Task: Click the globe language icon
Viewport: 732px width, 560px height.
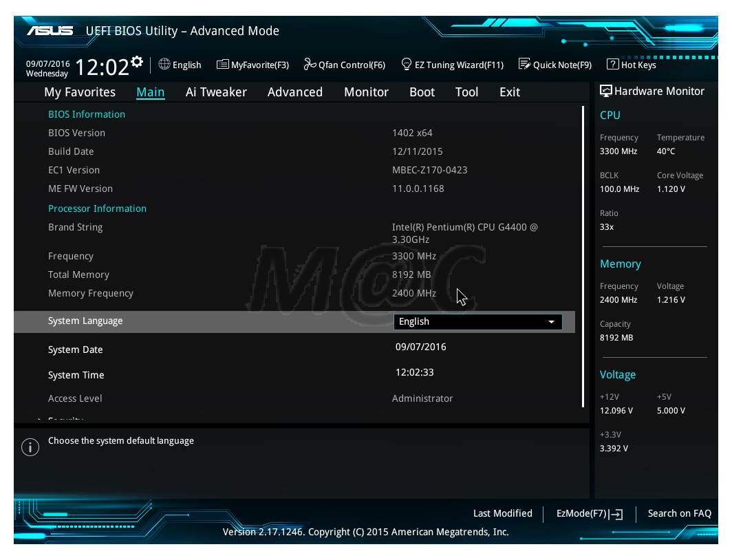Action: (x=164, y=64)
